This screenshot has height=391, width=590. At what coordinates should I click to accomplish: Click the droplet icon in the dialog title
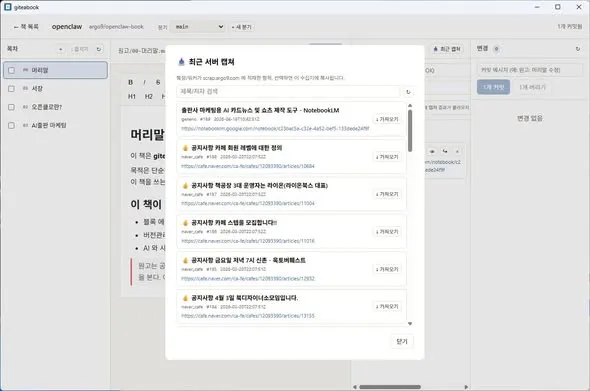[181, 62]
